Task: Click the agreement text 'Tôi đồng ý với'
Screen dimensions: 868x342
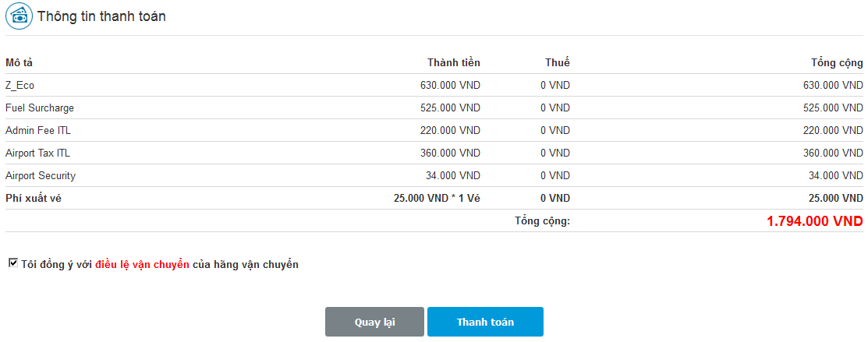Action: point(56,265)
